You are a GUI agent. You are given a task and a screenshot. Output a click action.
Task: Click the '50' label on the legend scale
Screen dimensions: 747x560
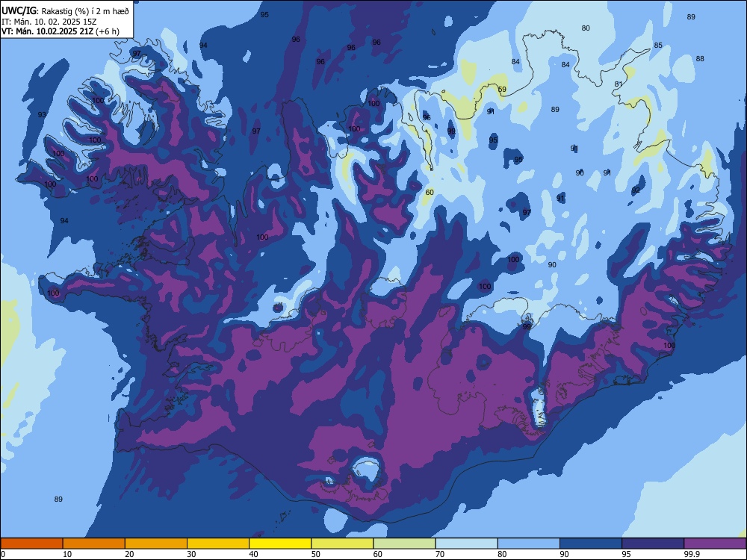click(x=315, y=554)
